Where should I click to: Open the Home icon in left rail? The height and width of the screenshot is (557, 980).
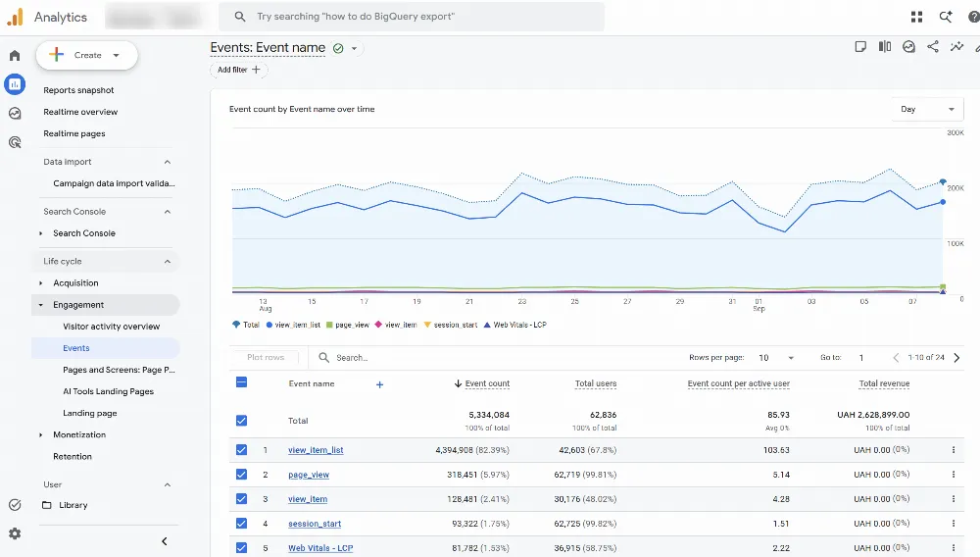pyautogui.click(x=15, y=56)
